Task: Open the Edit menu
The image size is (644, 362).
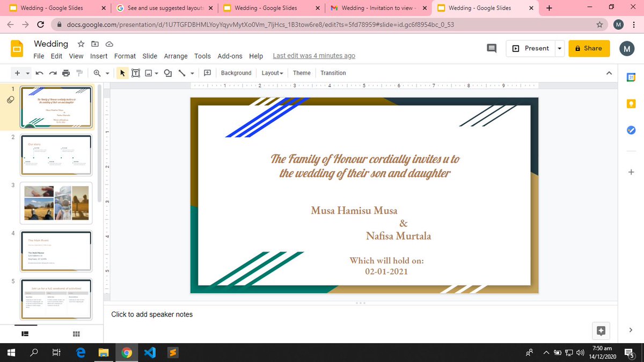Action: point(57,56)
